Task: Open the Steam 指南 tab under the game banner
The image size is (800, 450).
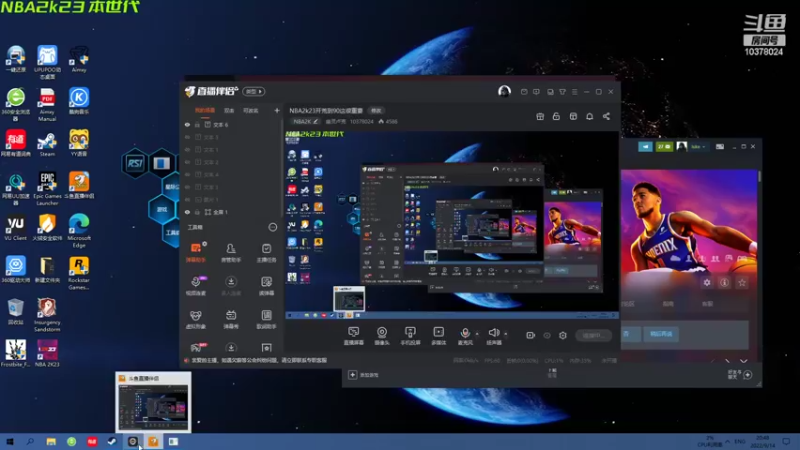Action: [x=668, y=304]
